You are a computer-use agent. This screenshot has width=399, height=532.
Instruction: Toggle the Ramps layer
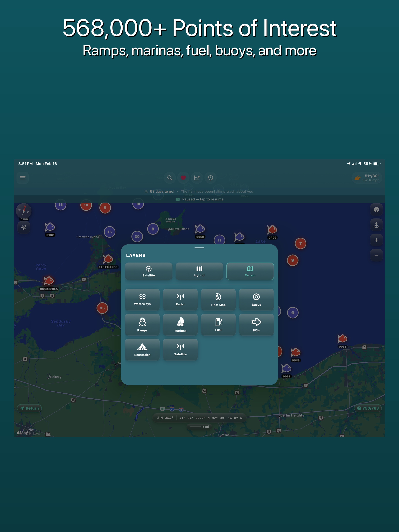(142, 325)
